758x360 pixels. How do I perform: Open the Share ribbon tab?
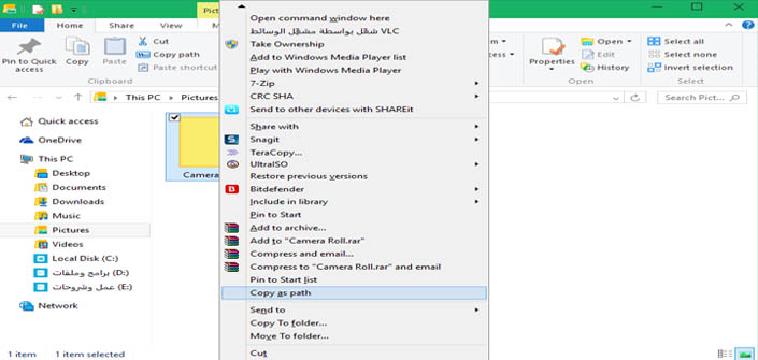pos(121,26)
